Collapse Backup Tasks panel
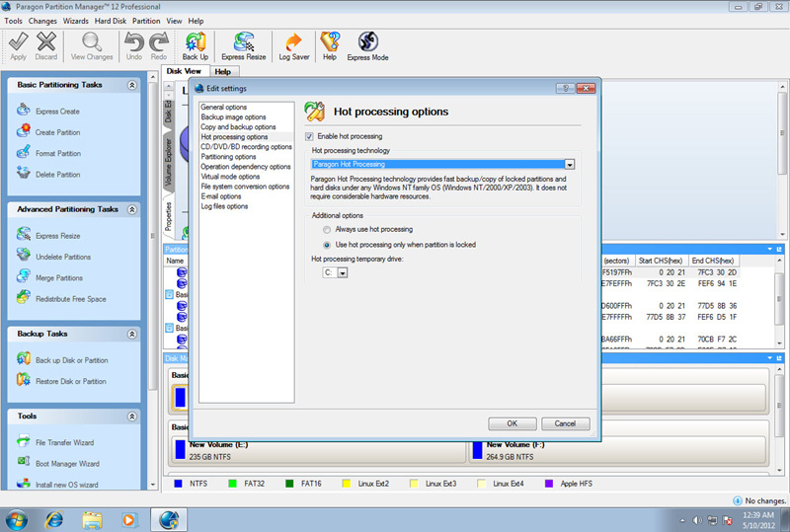 tap(132, 334)
